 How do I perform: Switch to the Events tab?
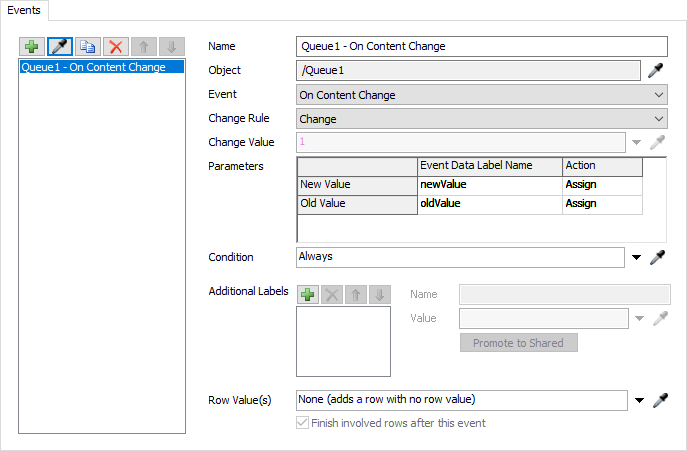click(27, 10)
